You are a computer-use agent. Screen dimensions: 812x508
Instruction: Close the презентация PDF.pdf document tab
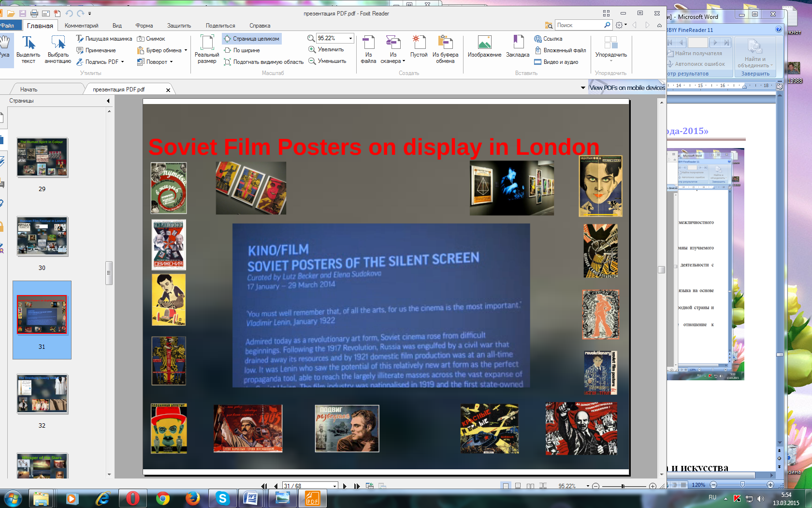click(168, 90)
